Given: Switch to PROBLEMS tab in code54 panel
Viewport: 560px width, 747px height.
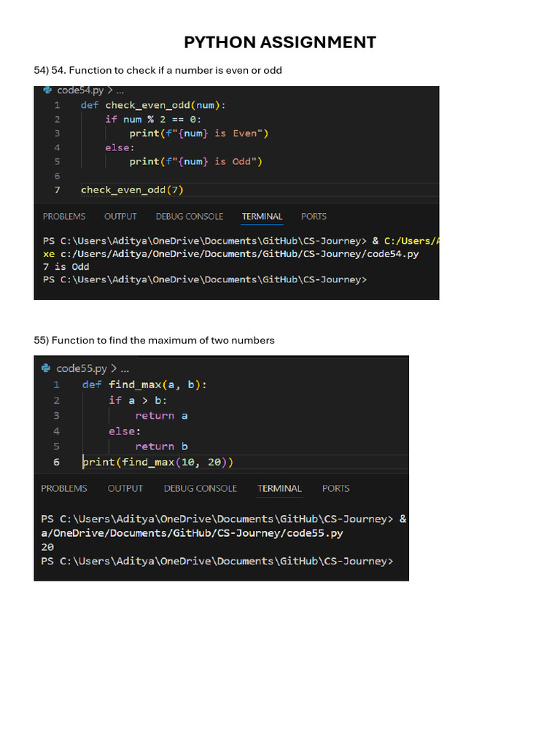Looking at the screenshot, I should pyautogui.click(x=64, y=216).
